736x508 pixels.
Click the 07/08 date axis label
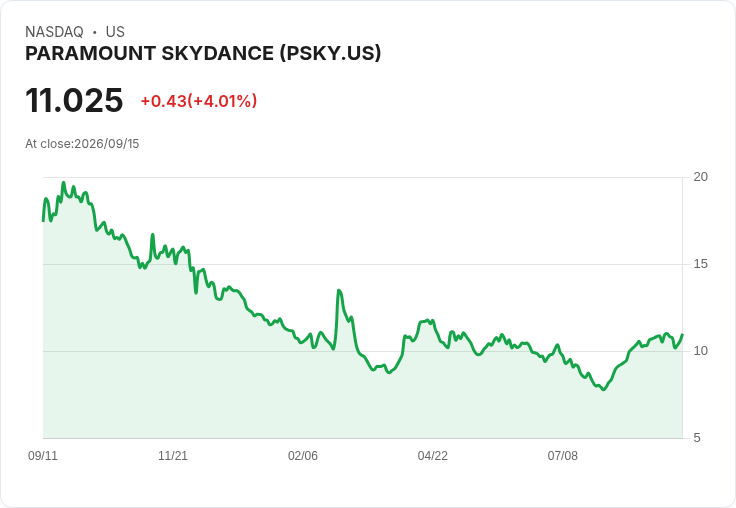(x=562, y=455)
